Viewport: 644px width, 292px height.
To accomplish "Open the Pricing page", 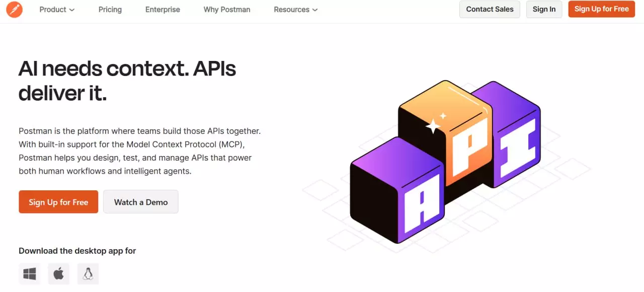I will tap(110, 10).
